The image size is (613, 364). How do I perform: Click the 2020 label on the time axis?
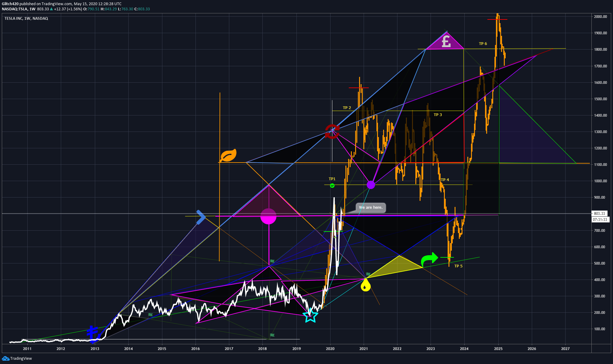tap(330, 349)
